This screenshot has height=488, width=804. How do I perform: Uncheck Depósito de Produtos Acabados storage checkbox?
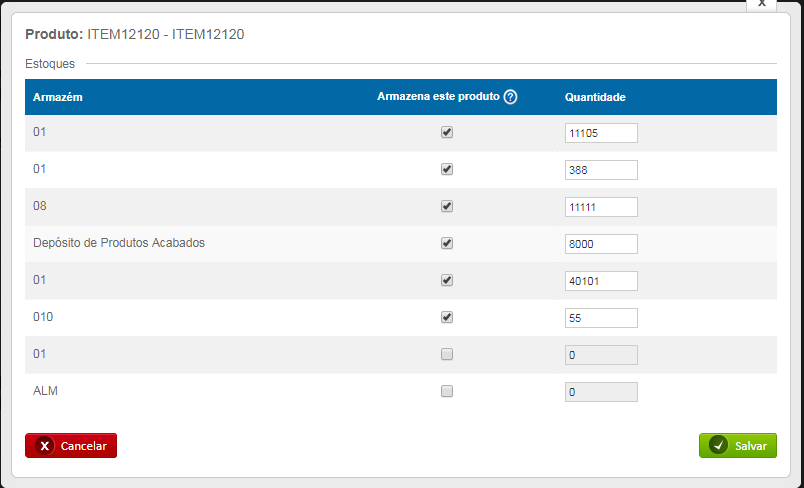coord(447,243)
